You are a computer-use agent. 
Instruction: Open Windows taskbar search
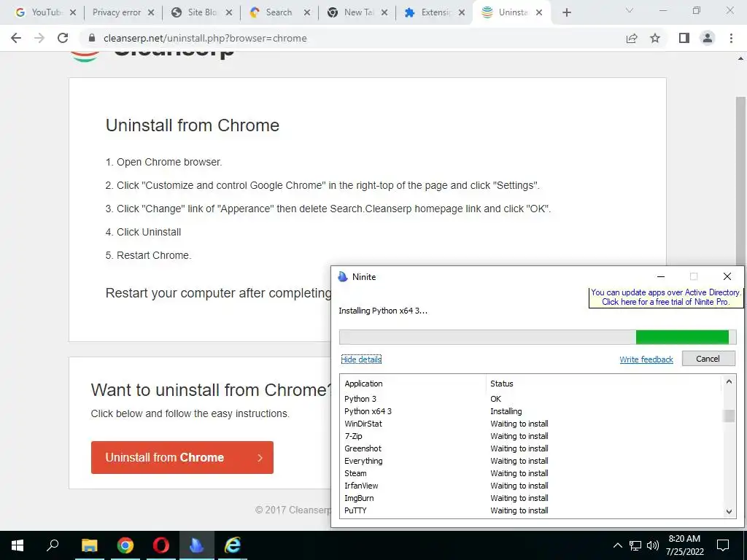53,545
